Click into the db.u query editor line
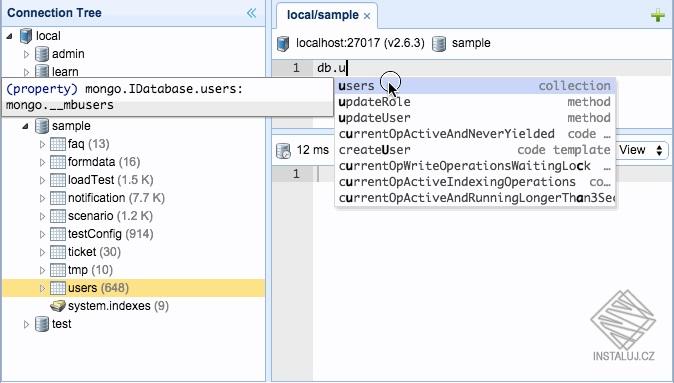This screenshot has height=383, width=674. 492,68
